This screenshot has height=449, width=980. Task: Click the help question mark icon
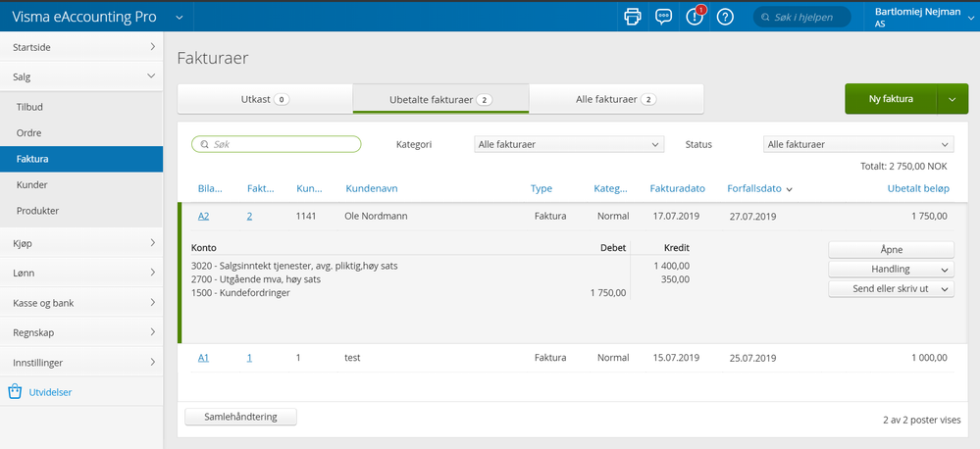coord(725,17)
